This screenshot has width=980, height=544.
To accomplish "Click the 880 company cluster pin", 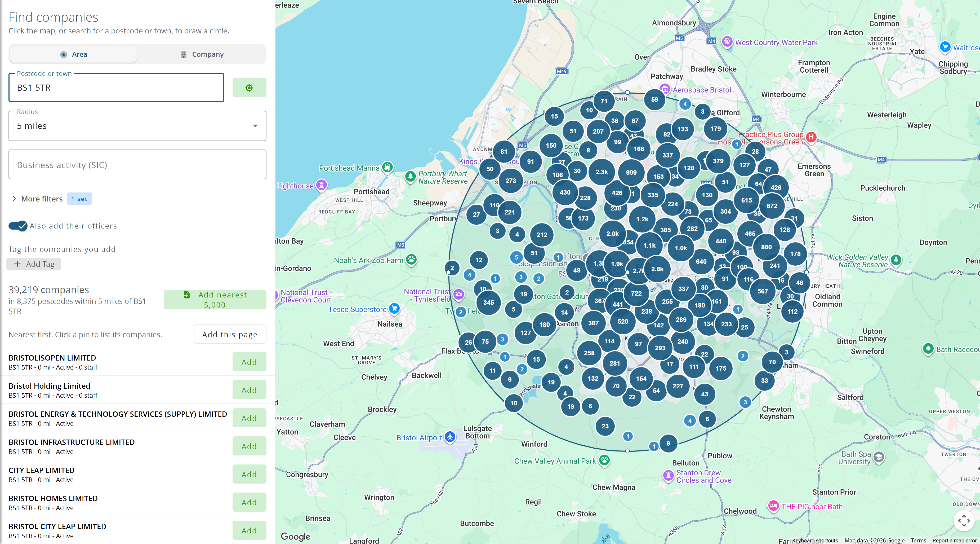I will tap(766, 247).
